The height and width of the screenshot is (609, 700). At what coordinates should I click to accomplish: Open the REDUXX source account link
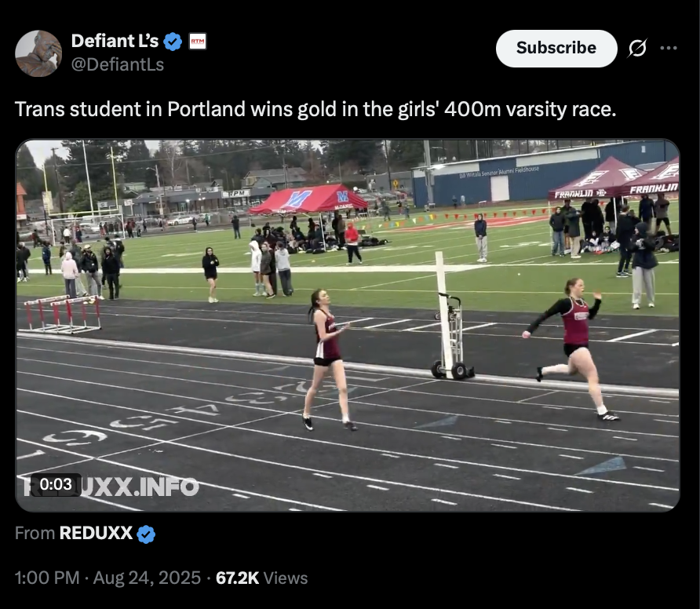[x=96, y=533]
